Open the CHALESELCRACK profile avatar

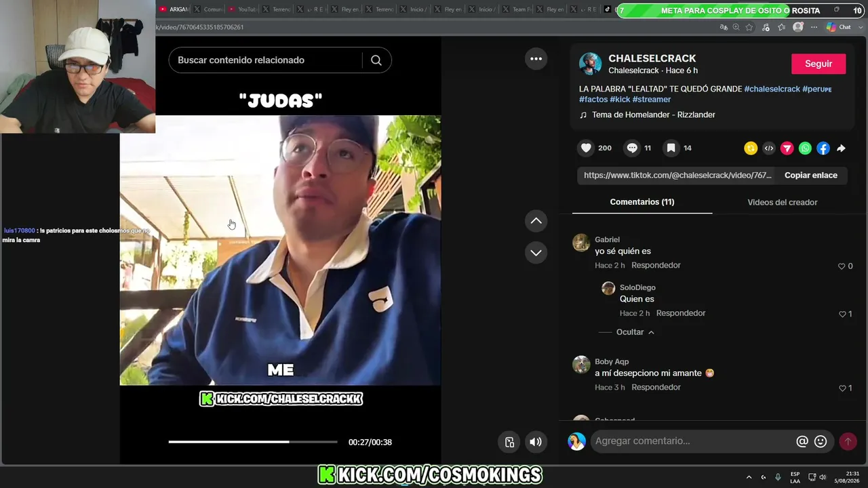pos(591,64)
